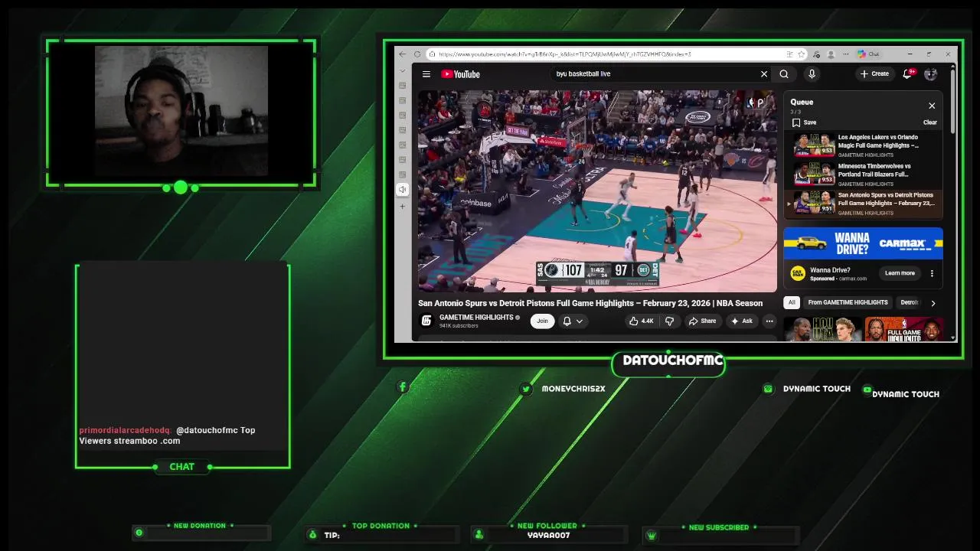Click the Instagram icon by DYNAMIC TOUCH
This screenshot has height=551, width=980.
tap(768, 389)
